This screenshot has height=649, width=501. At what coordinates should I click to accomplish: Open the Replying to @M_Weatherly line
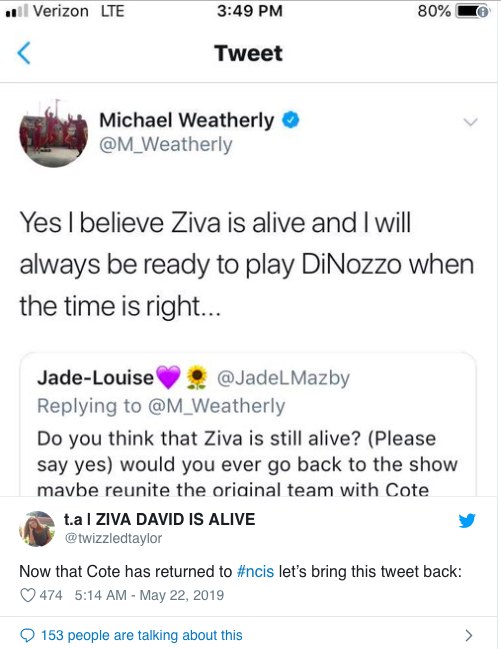(x=161, y=406)
